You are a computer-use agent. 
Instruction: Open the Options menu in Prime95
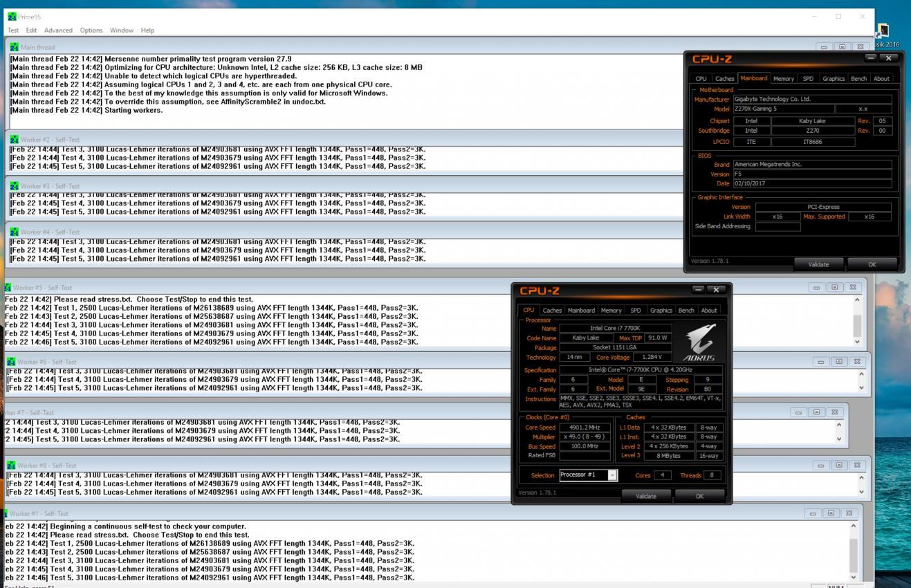pos(91,30)
